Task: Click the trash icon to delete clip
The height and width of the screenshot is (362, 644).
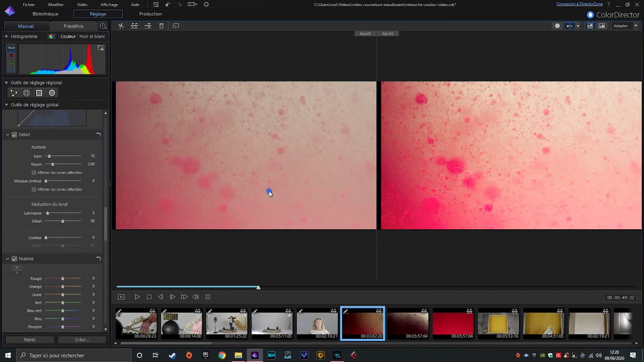Action: point(162,26)
